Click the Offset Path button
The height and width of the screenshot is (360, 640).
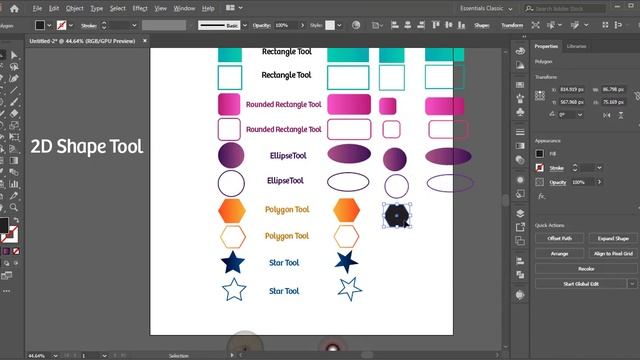click(x=559, y=238)
